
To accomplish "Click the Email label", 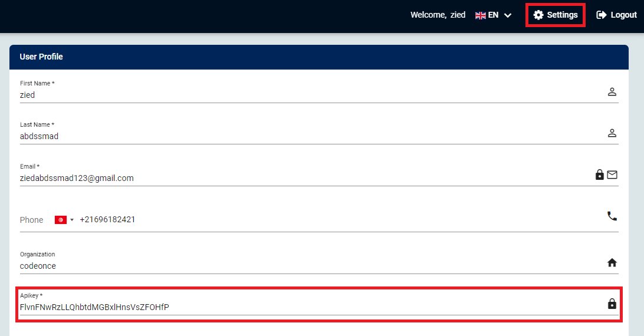I will 29,166.
